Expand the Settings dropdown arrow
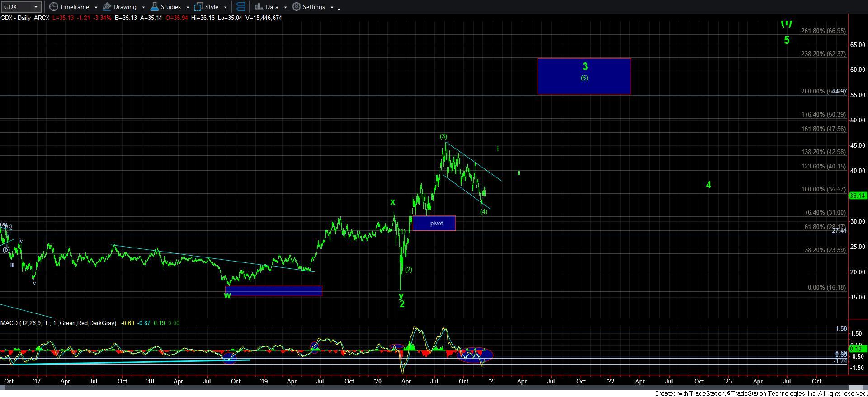This screenshot has height=397, width=868. (x=332, y=7)
